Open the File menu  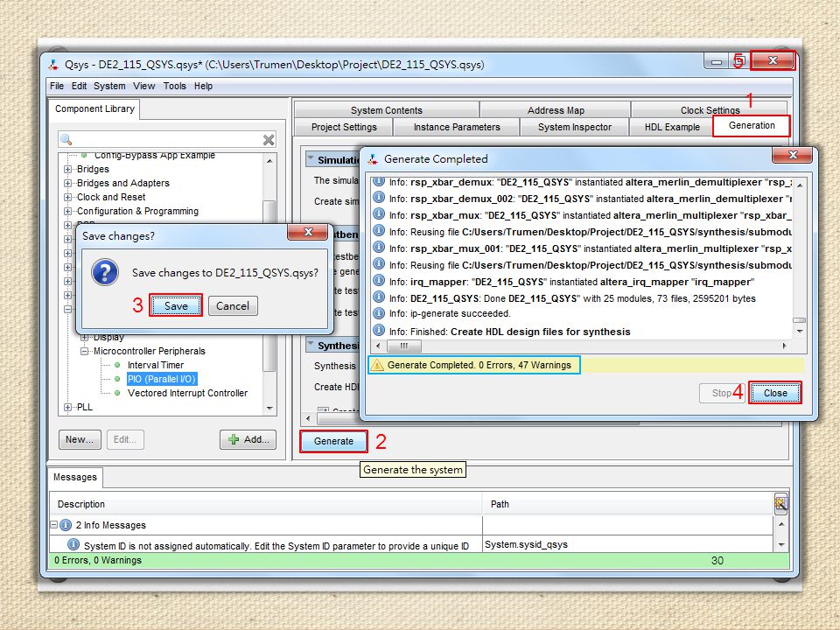[57, 86]
